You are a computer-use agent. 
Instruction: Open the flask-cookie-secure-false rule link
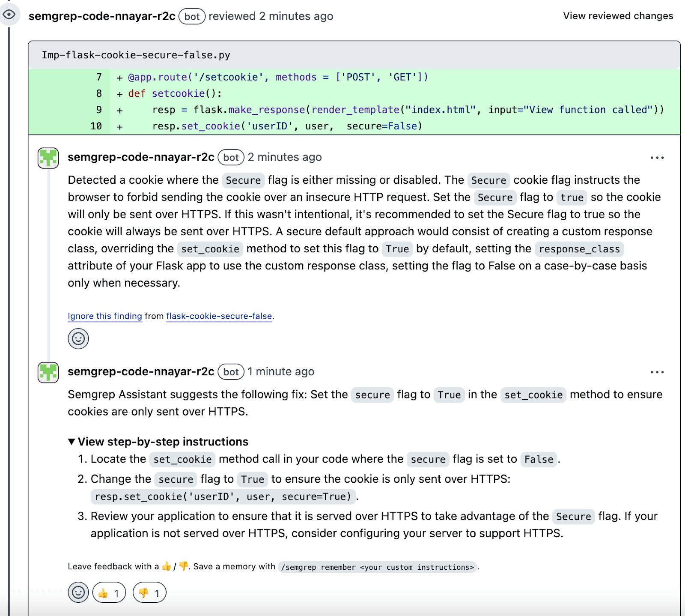point(219,316)
